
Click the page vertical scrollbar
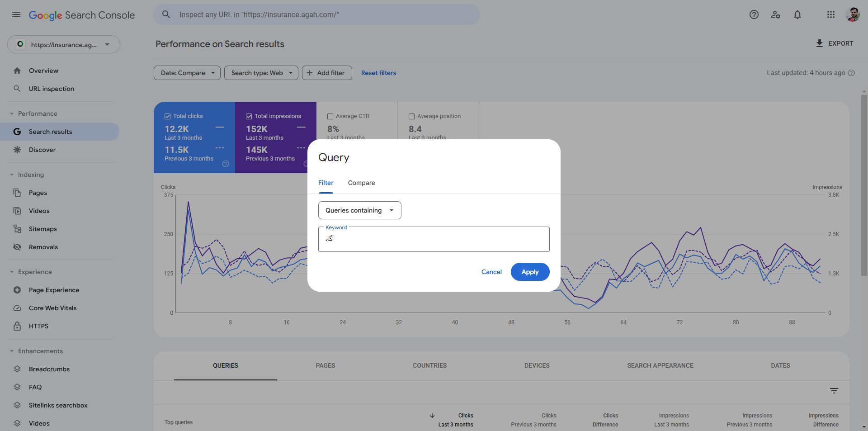864,181
